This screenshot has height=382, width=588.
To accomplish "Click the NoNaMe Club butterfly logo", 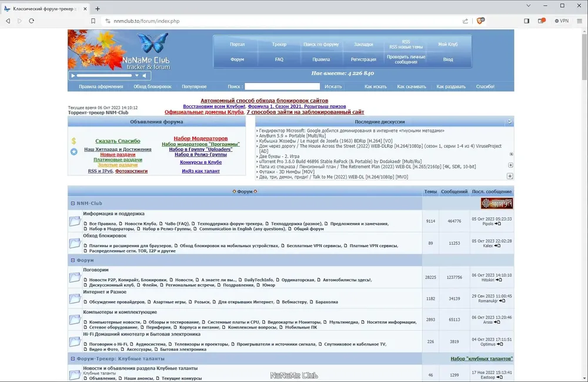I will [153, 42].
